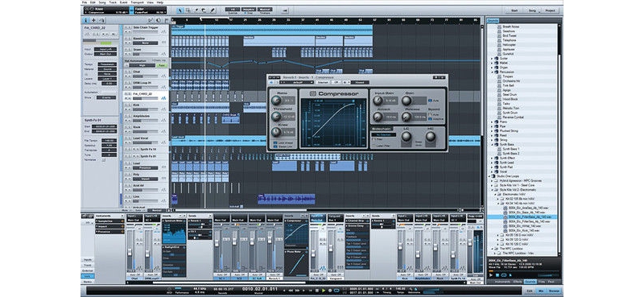This screenshot has height=297, width=644.
Task: Toggle Compressor Stereo Link checkbox
Action: 275,146
